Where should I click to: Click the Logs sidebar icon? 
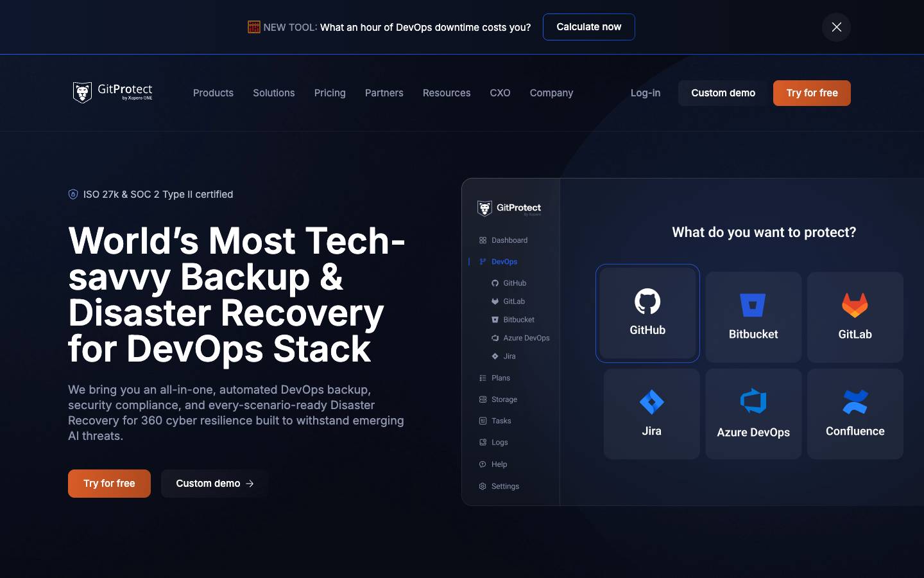click(483, 442)
